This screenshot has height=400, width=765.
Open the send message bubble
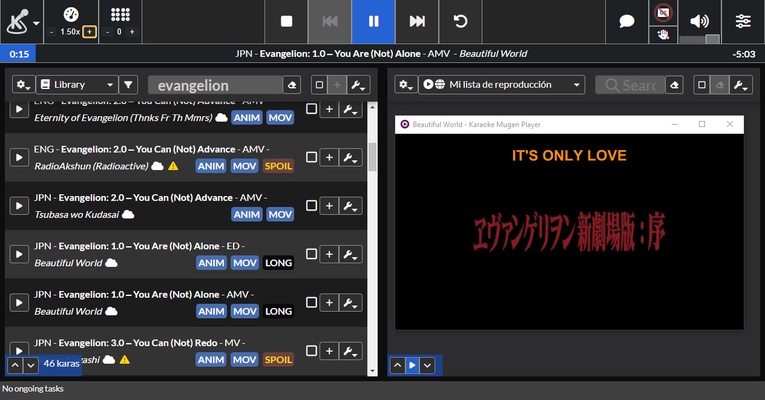point(626,21)
